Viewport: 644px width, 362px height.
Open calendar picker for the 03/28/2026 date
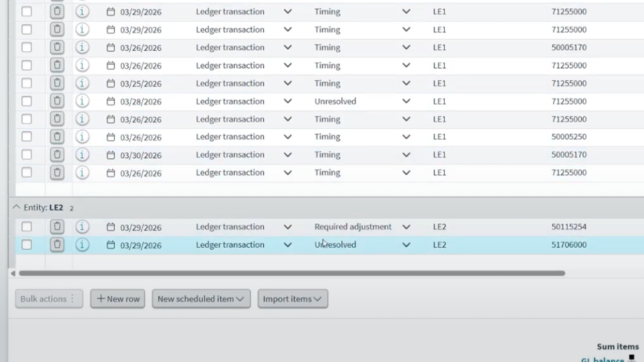pos(111,102)
